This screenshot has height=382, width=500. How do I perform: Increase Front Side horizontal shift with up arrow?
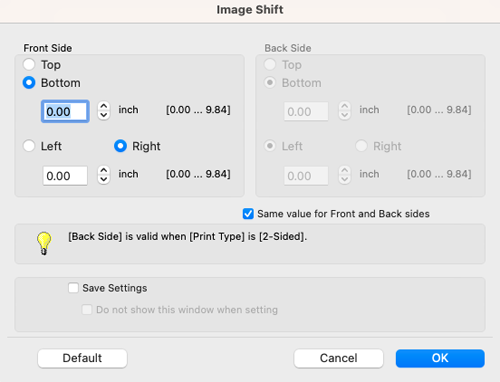(104, 171)
